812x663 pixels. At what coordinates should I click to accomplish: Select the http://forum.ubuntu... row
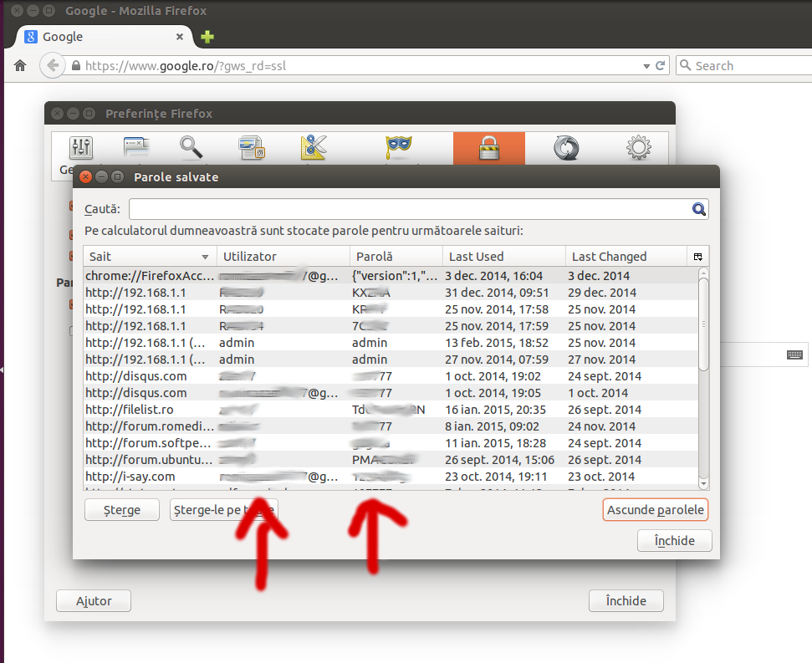(x=391, y=460)
